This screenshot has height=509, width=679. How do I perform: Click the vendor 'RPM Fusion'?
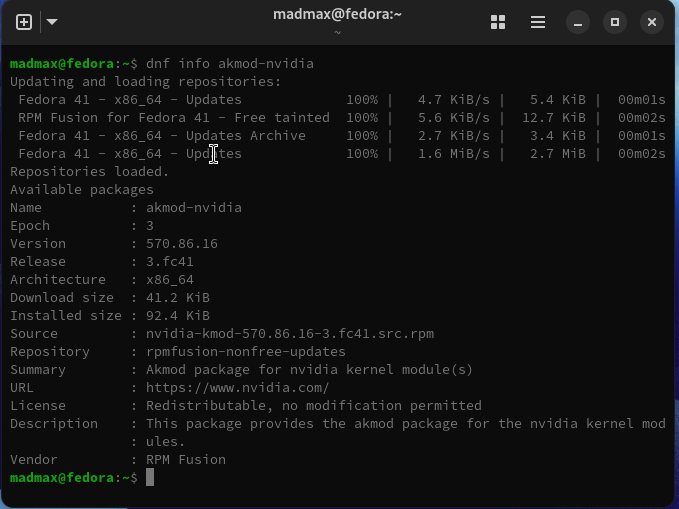[x=186, y=459]
